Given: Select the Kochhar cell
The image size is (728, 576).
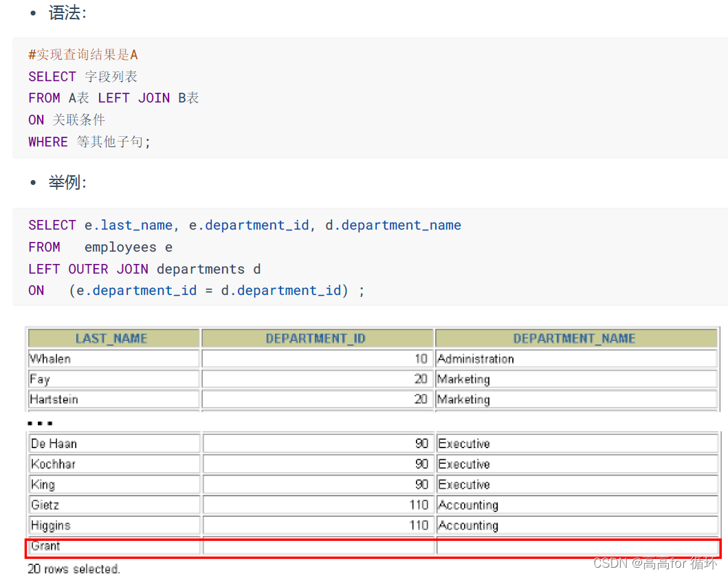Looking at the screenshot, I should point(115,464).
